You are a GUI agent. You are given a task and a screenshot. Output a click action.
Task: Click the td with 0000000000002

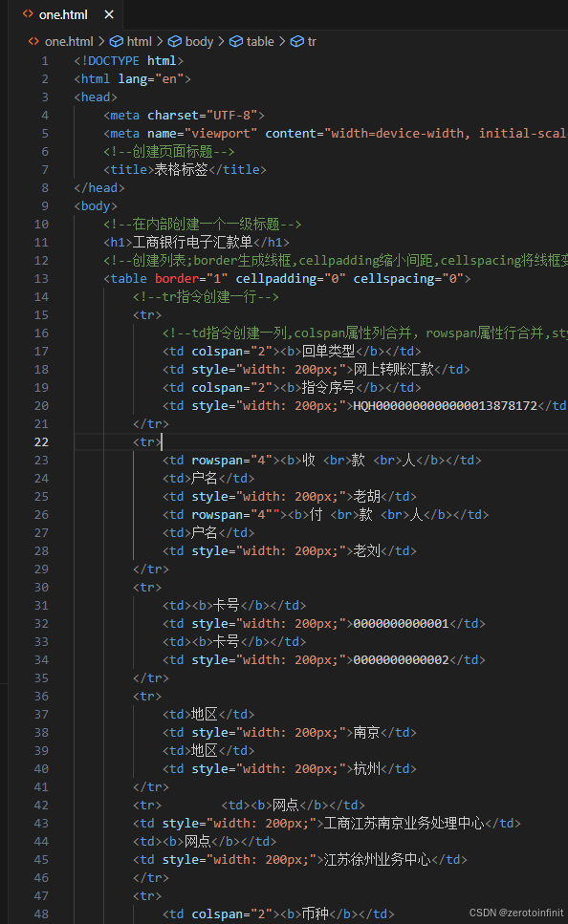324,660
